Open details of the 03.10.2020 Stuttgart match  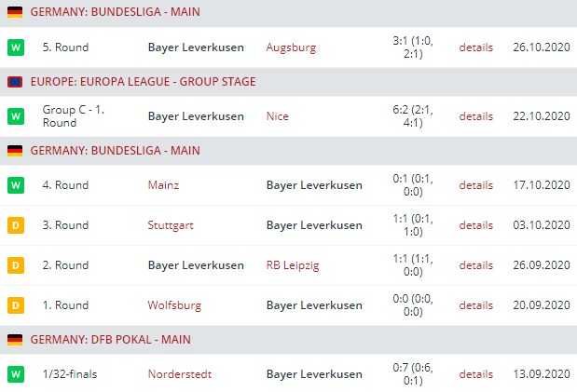tap(475, 225)
